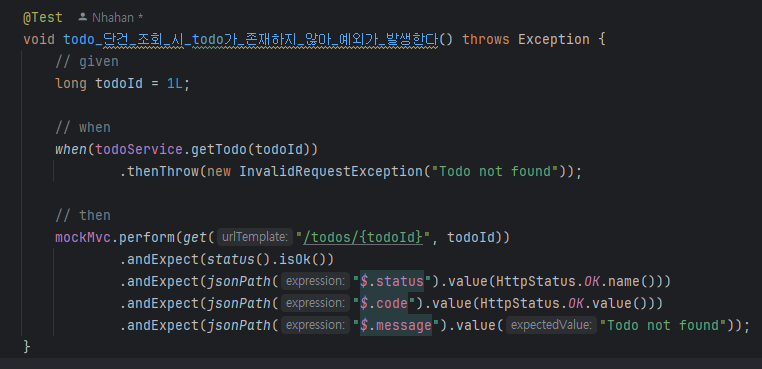Viewport: 762px width, 369px height.
Task: Click 'mockMvc' in the perform line
Action: click(83, 237)
